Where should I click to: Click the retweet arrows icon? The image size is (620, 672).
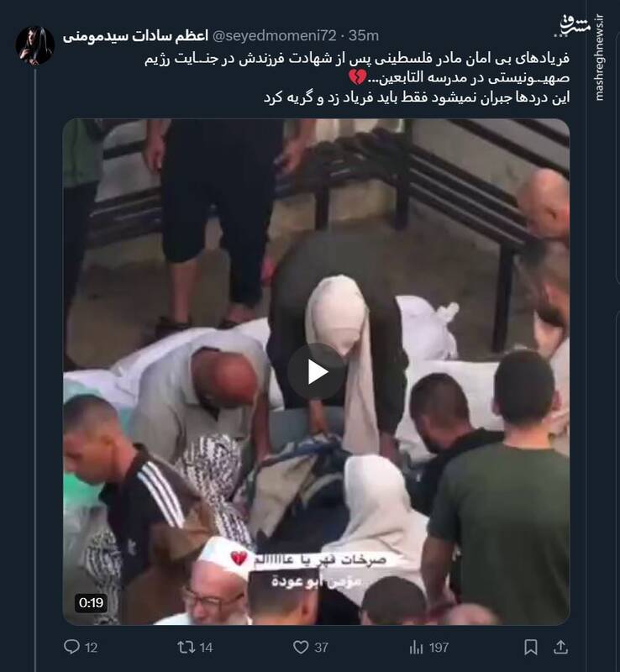[x=187, y=647]
